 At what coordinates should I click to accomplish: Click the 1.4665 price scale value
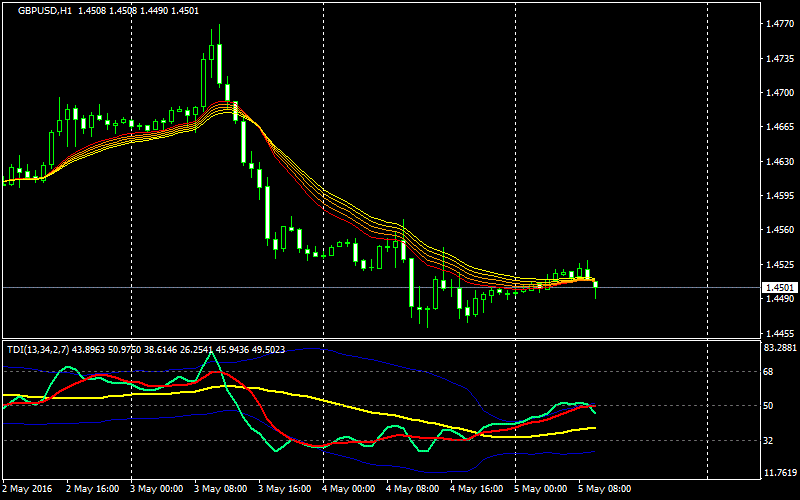click(x=780, y=127)
